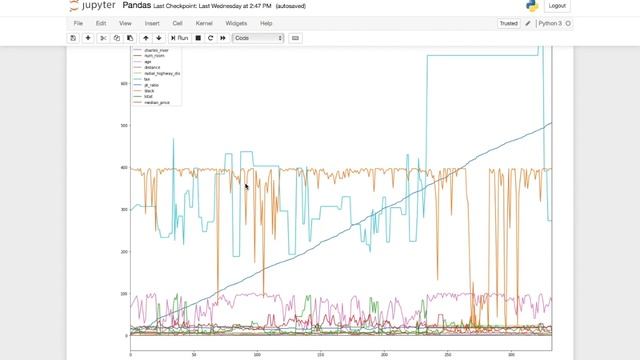Open the Kernel menu
640x360 pixels.
click(x=204, y=23)
